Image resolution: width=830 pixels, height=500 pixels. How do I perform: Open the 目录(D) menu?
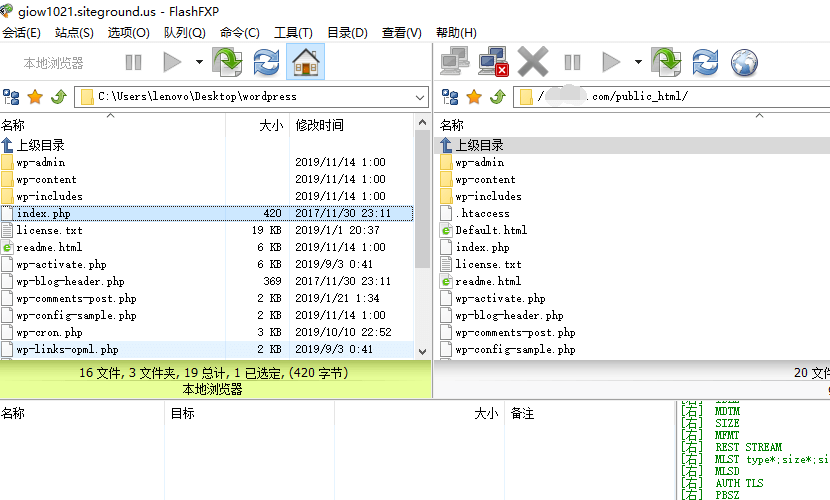(x=347, y=33)
